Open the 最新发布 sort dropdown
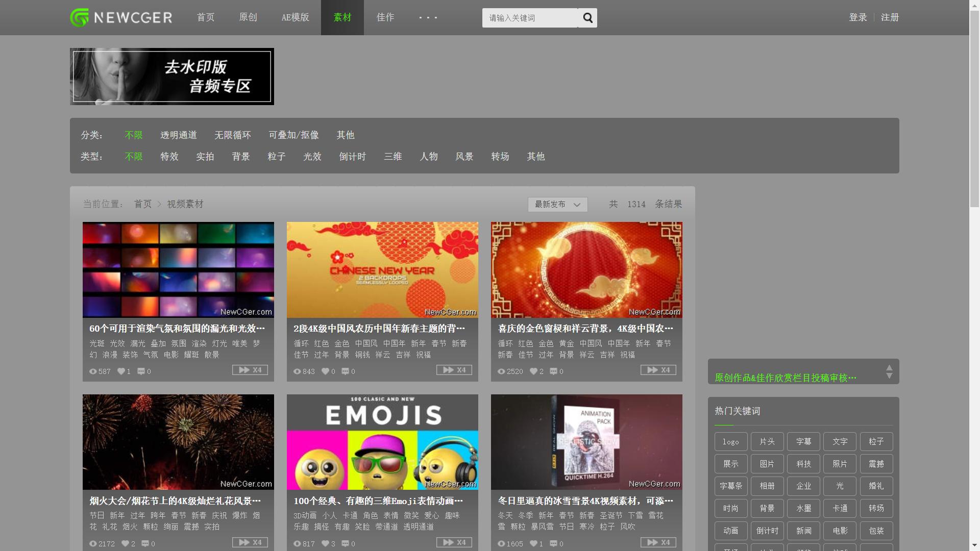This screenshot has height=551, width=980. (x=557, y=205)
